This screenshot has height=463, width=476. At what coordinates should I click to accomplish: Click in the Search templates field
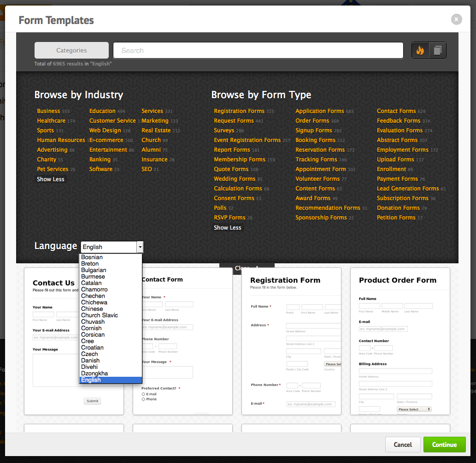(258, 50)
